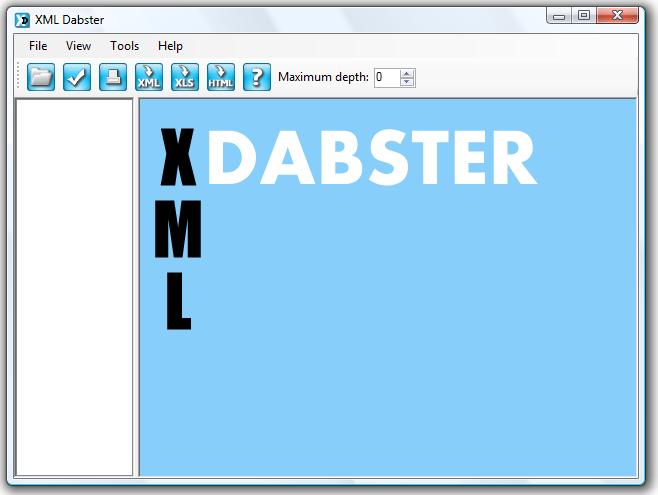Open help via the question mark icon
This screenshot has height=495, width=658.
[x=257, y=77]
